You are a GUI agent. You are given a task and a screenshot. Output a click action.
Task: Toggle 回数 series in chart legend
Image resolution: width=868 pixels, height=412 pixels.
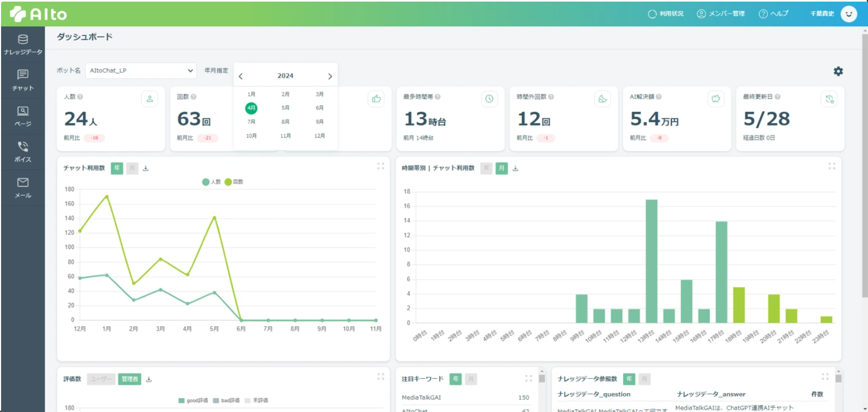[x=234, y=182]
